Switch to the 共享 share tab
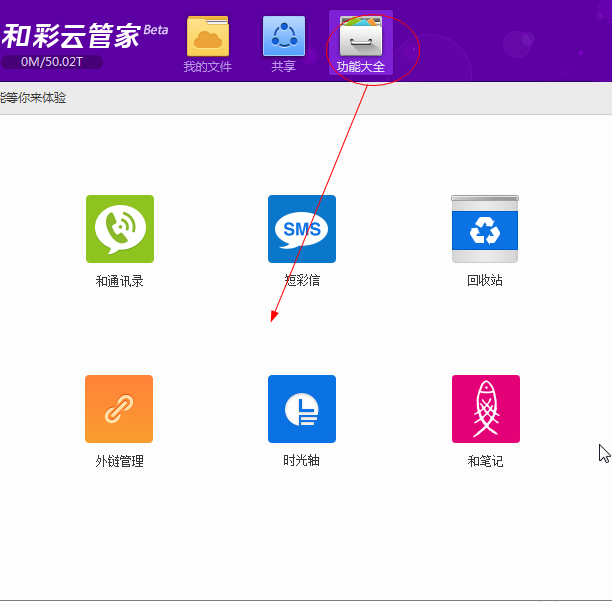Screen dimensions: 612x602 click(x=284, y=44)
